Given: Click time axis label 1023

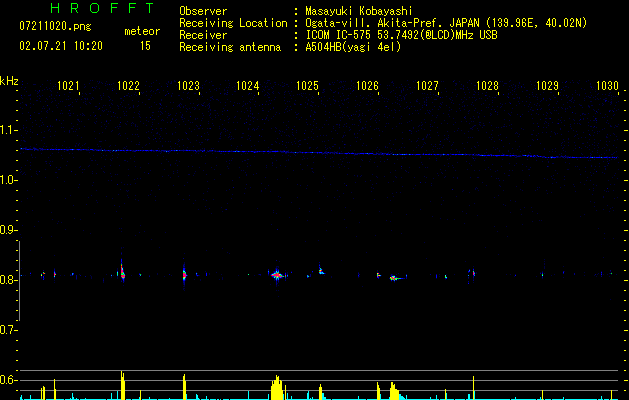Looking at the screenshot, I should [x=188, y=85].
